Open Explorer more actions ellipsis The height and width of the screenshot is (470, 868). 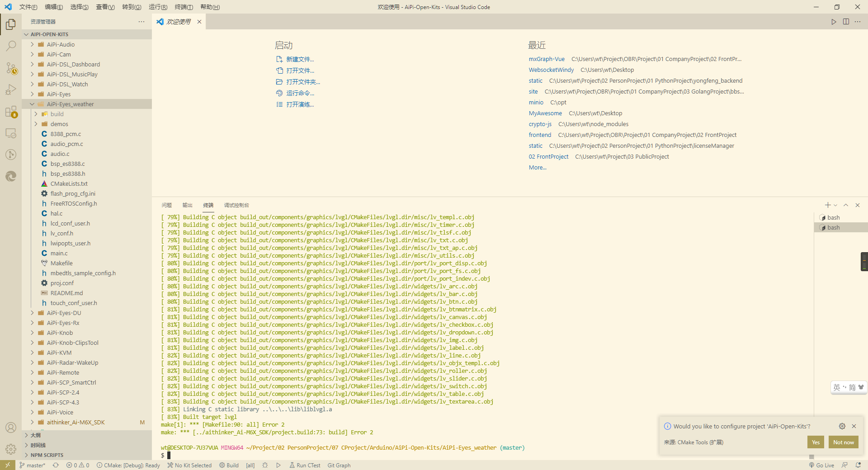click(x=142, y=22)
